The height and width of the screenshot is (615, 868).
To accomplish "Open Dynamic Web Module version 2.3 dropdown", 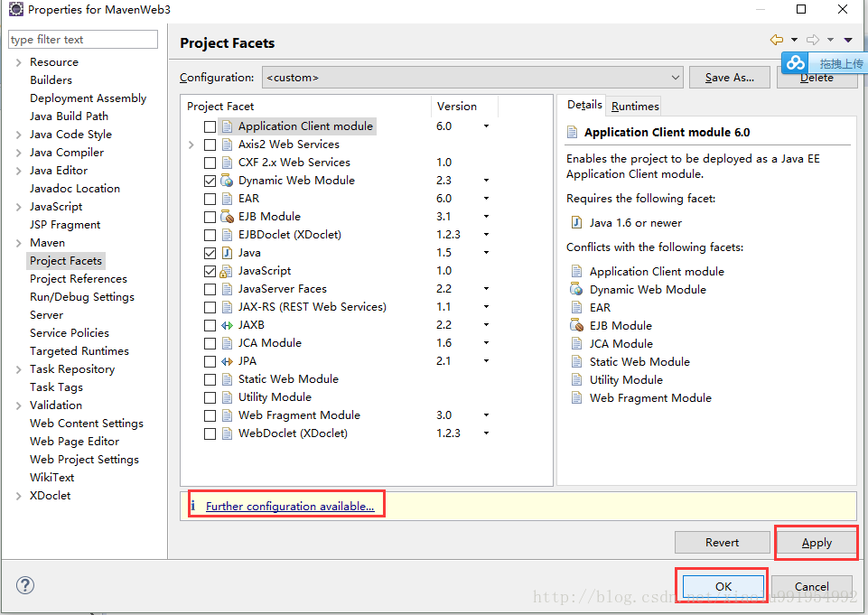I will click(486, 181).
